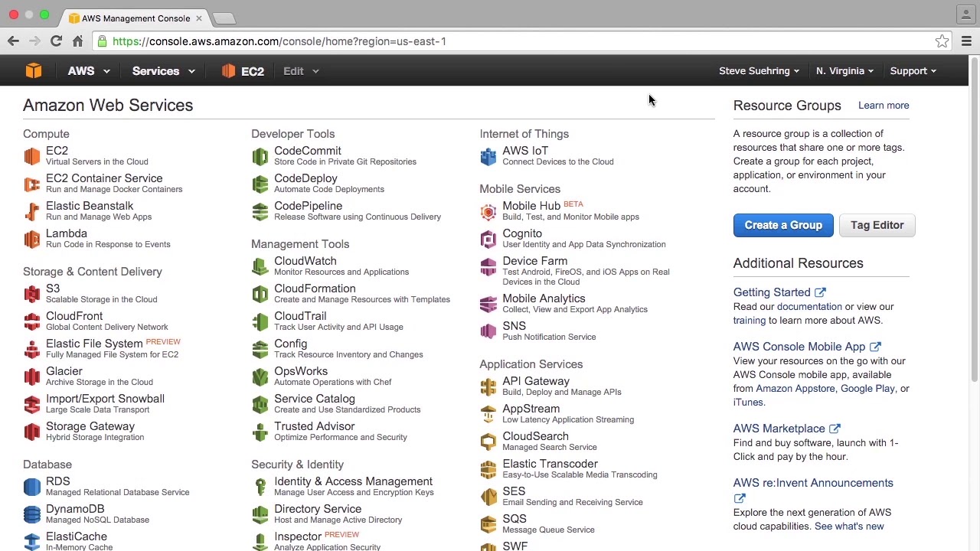Click the Amazon Appstore link
Viewport: 980px width, 551px height.
(x=795, y=389)
